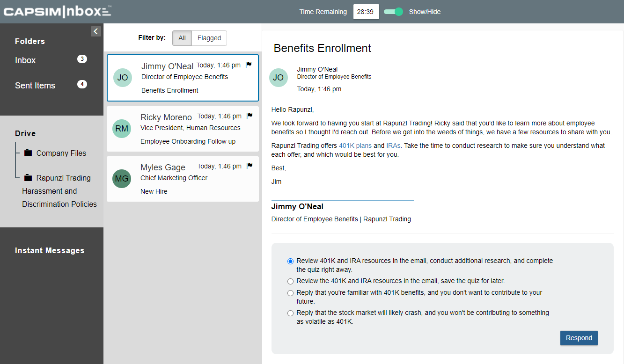Screen dimensions: 624x364
Task: Submit the answer with Respond button
Action: pos(579,338)
